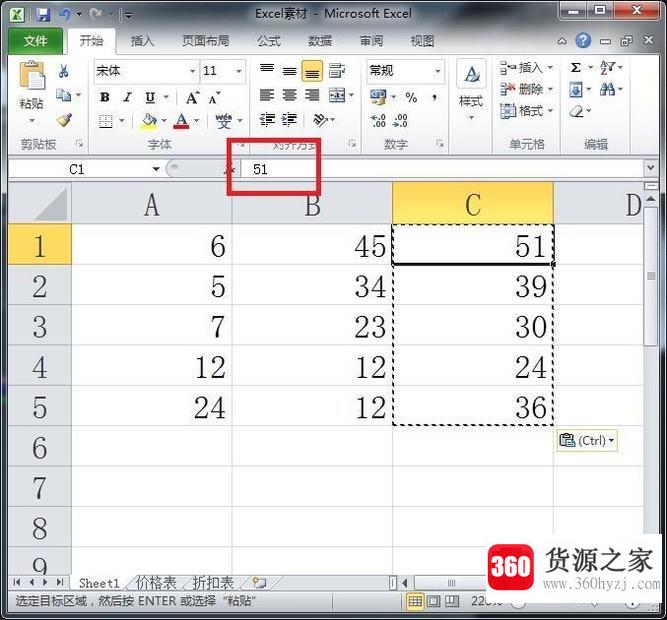Click the decrease indent icon
This screenshot has width=667, height=620.
(x=267, y=120)
